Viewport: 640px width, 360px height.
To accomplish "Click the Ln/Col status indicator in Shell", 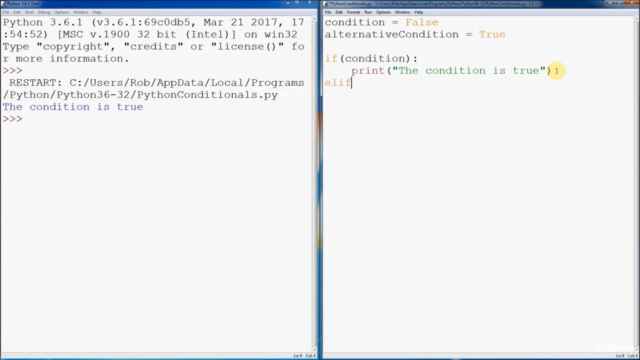I will point(304,356).
